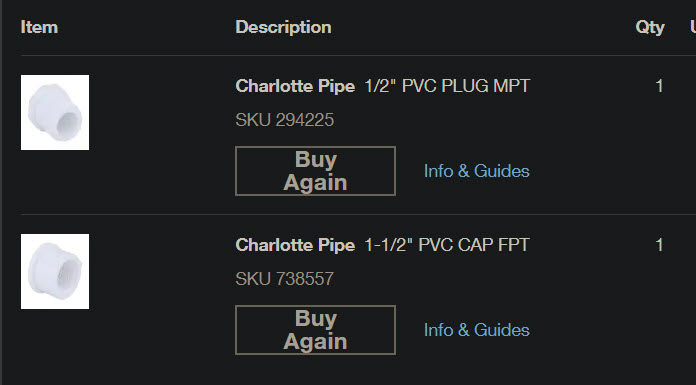
Task: Open the 1-1/2" PVC cap product thumbnail
Action: pyautogui.click(x=55, y=271)
